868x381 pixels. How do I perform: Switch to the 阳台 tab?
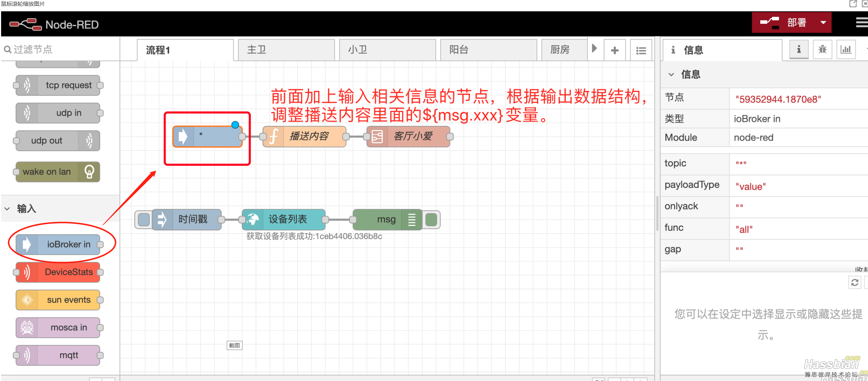point(489,50)
